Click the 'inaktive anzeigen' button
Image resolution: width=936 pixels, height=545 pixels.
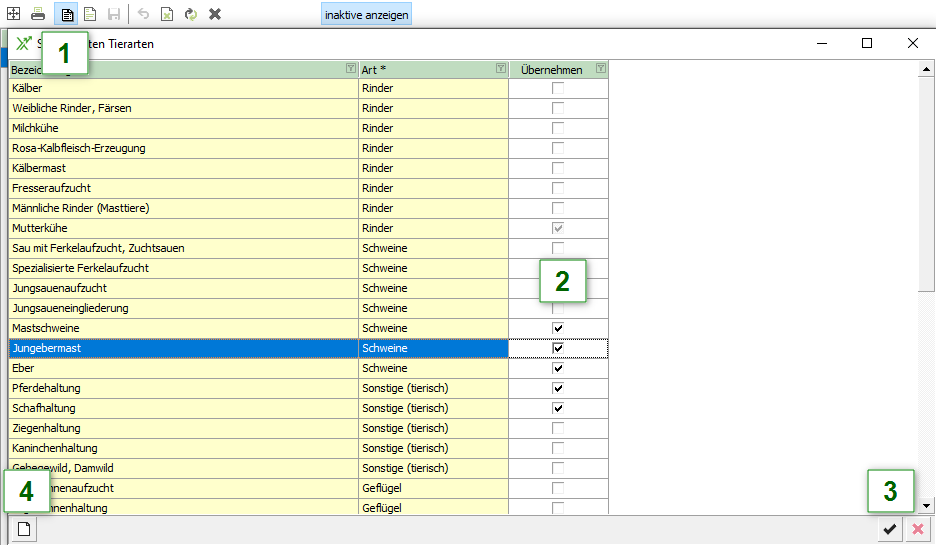[x=365, y=15]
